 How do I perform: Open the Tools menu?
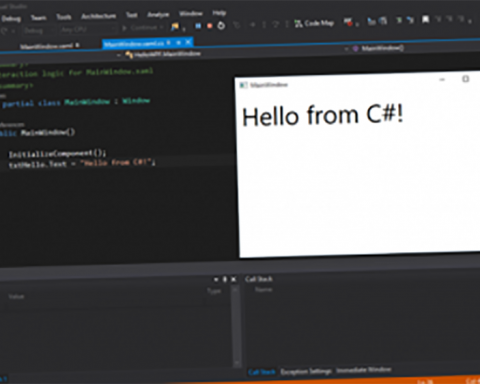pos(64,16)
